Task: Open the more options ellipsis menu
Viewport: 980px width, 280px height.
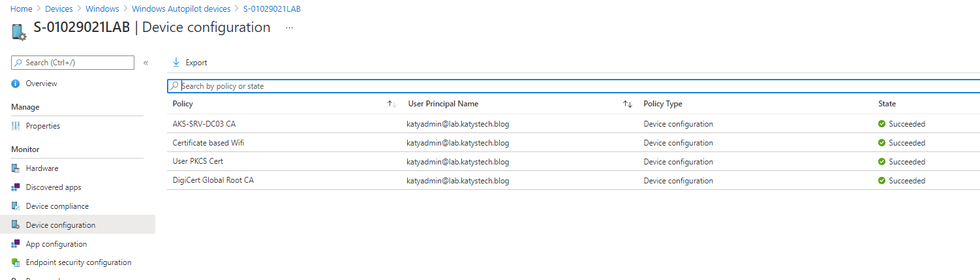Action: 289,28
